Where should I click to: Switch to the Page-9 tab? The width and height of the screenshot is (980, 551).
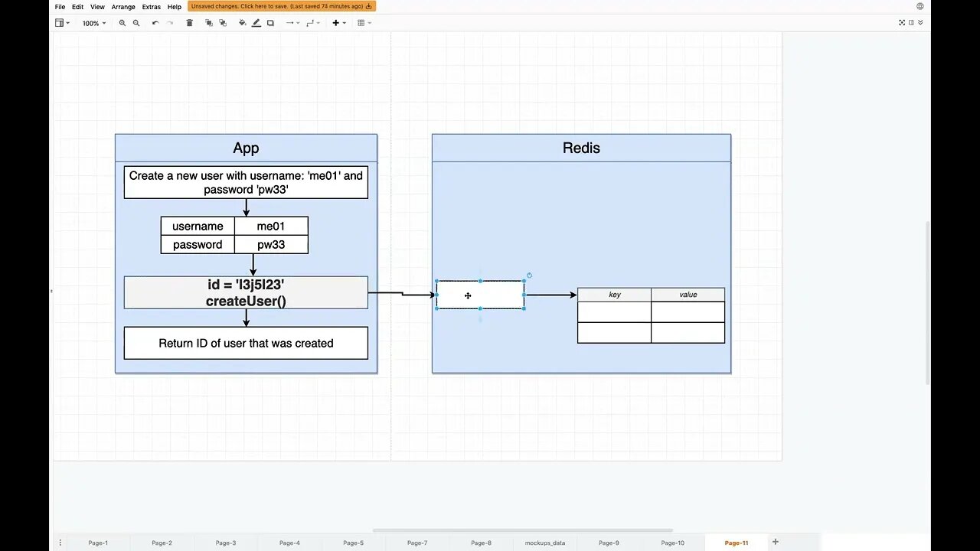[609, 543]
